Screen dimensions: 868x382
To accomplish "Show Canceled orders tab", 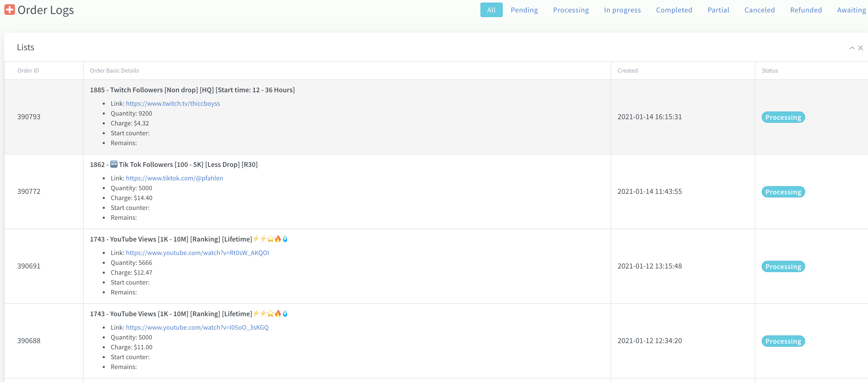I will (759, 10).
